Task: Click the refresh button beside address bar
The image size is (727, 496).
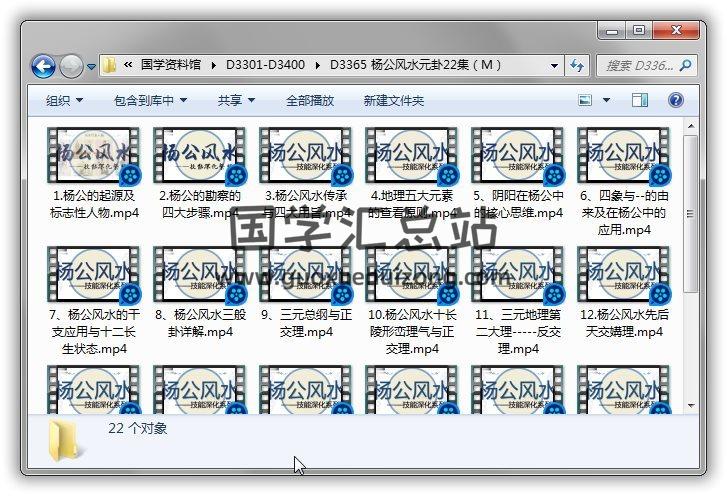Action: click(577, 66)
